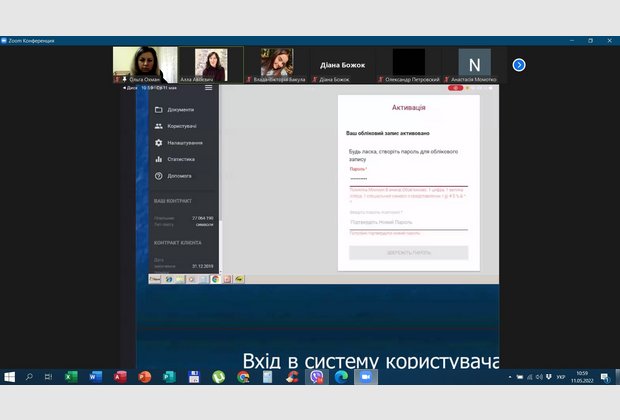620x420 pixels.
Task: Open uTorrent from the taskbar
Action: click(218, 377)
